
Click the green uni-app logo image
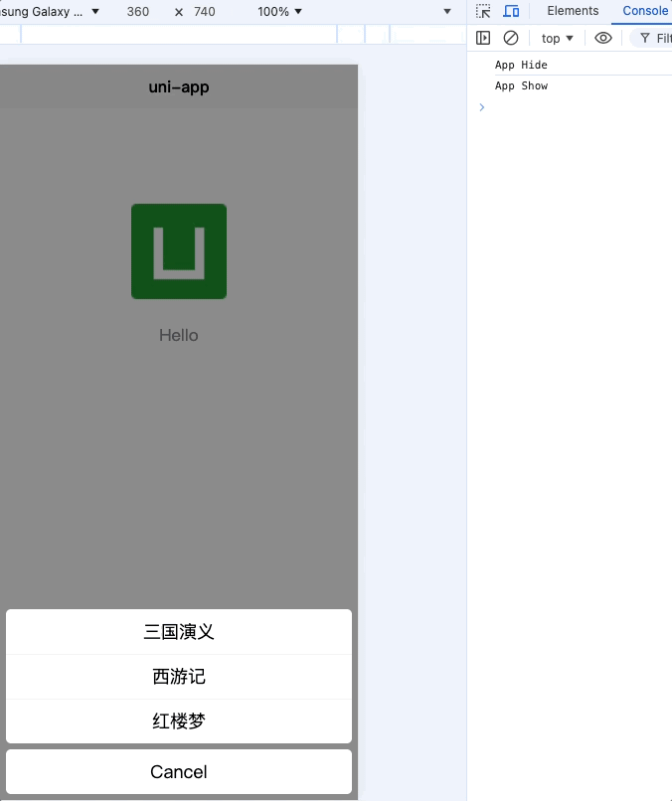pos(179,251)
